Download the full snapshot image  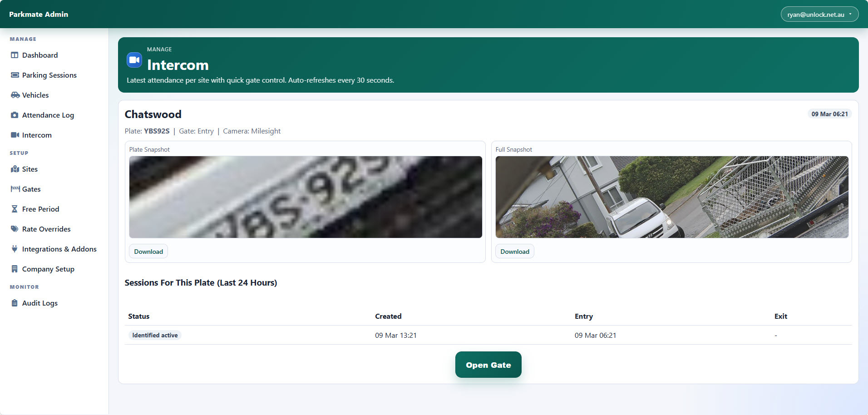point(514,252)
